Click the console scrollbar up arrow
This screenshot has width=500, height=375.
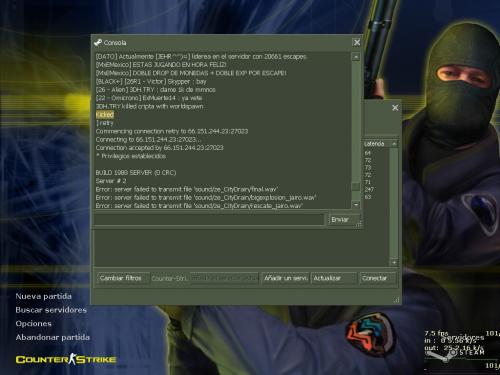356,57
